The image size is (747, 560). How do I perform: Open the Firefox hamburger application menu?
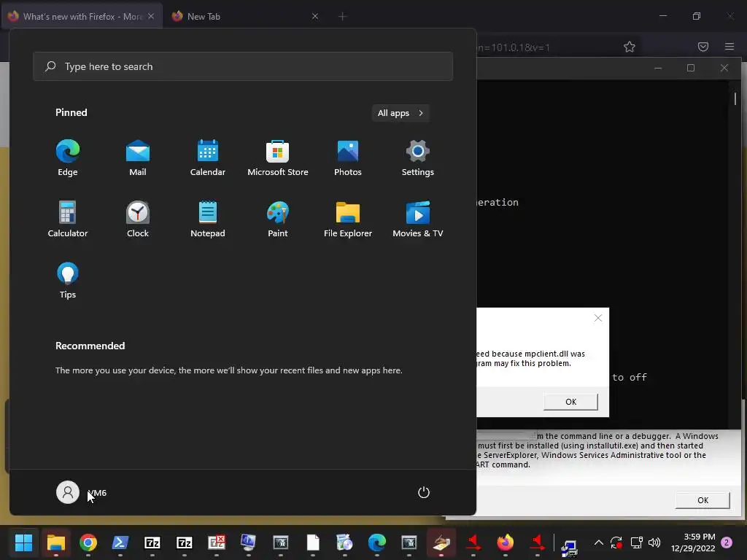(729, 47)
